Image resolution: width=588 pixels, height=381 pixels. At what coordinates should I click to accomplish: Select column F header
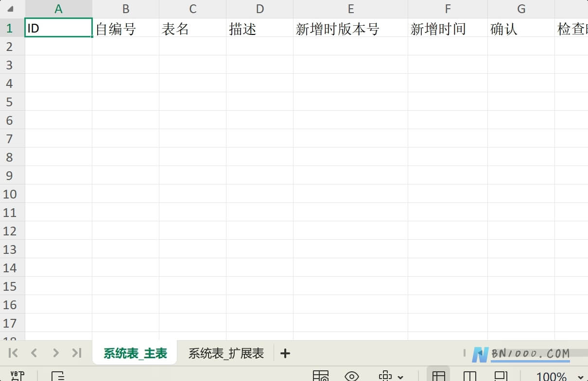coord(448,9)
